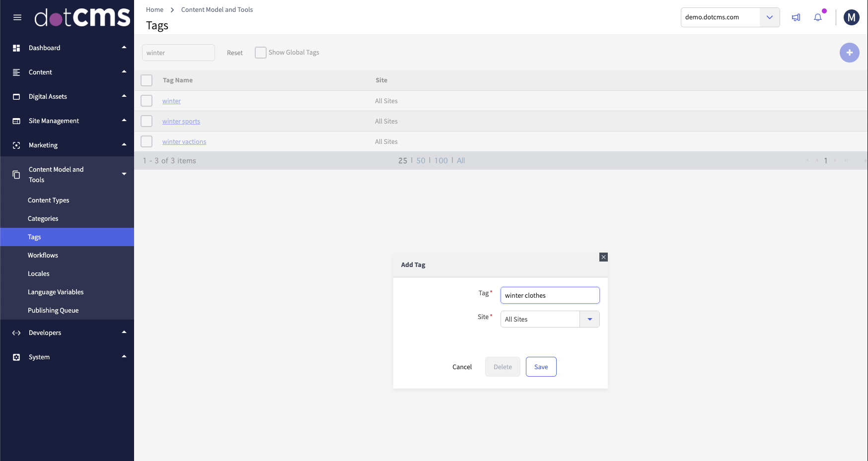868x461 pixels.
Task: Collapse the Content Model and Tools section
Action: point(124,174)
